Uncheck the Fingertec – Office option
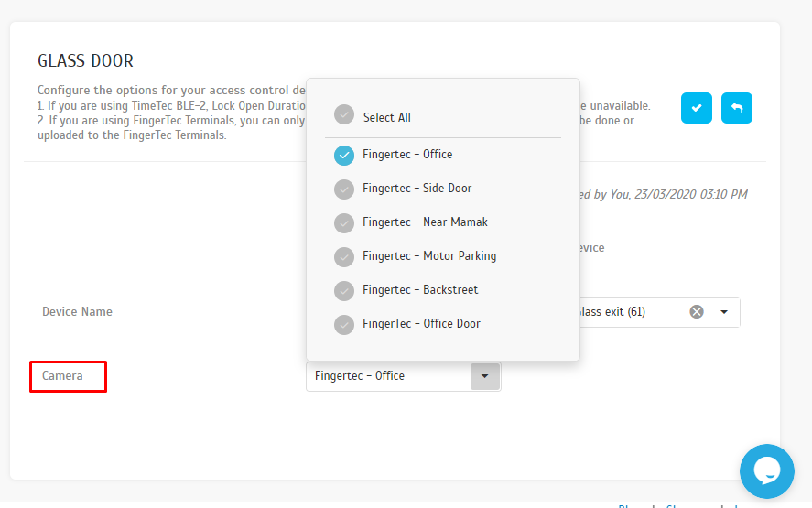The width and height of the screenshot is (812, 508). coord(344,155)
